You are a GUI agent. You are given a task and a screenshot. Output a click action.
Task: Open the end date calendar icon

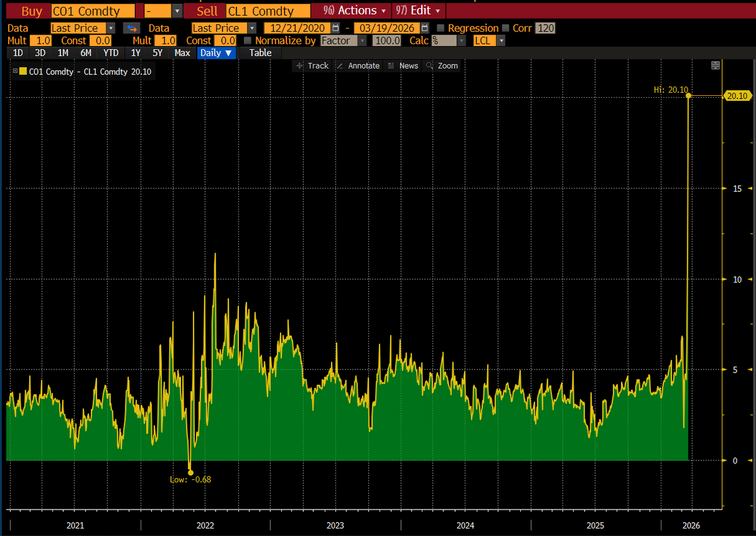click(x=424, y=28)
